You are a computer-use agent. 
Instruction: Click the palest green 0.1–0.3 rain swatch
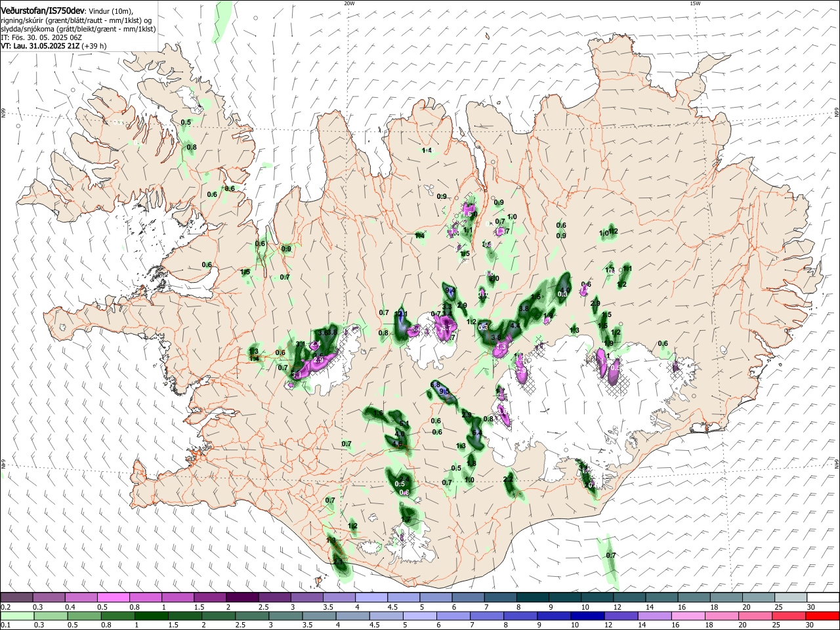coord(17,616)
